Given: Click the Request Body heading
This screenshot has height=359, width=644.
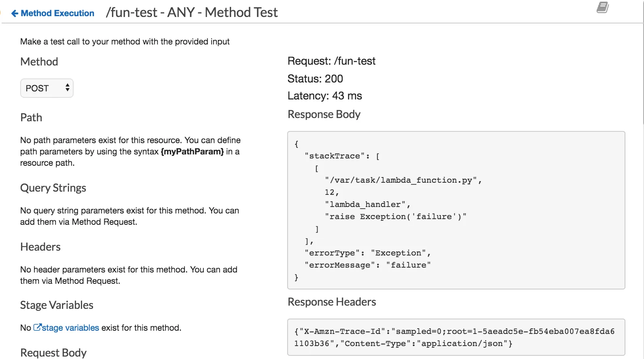Looking at the screenshot, I should (x=53, y=353).
